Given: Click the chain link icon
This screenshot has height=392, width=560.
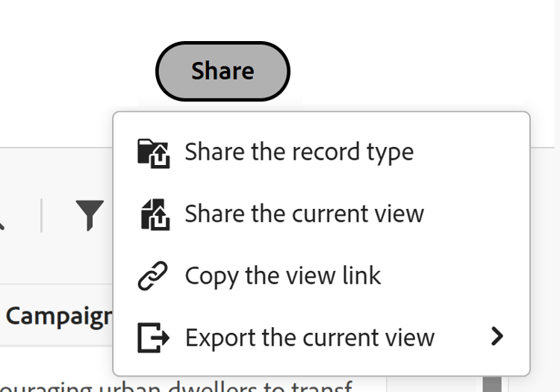Looking at the screenshot, I should tap(152, 276).
